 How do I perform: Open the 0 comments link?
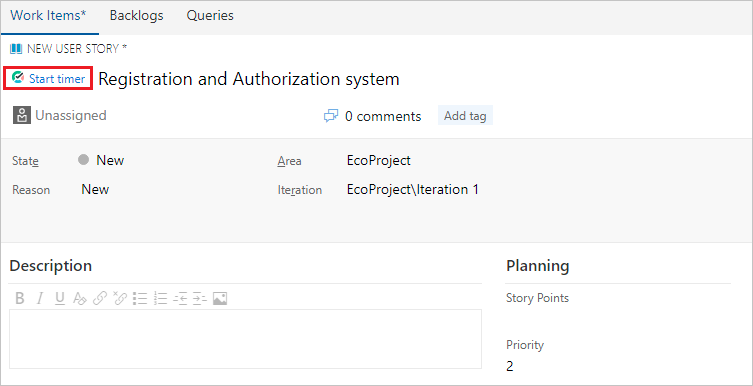(x=383, y=117)
